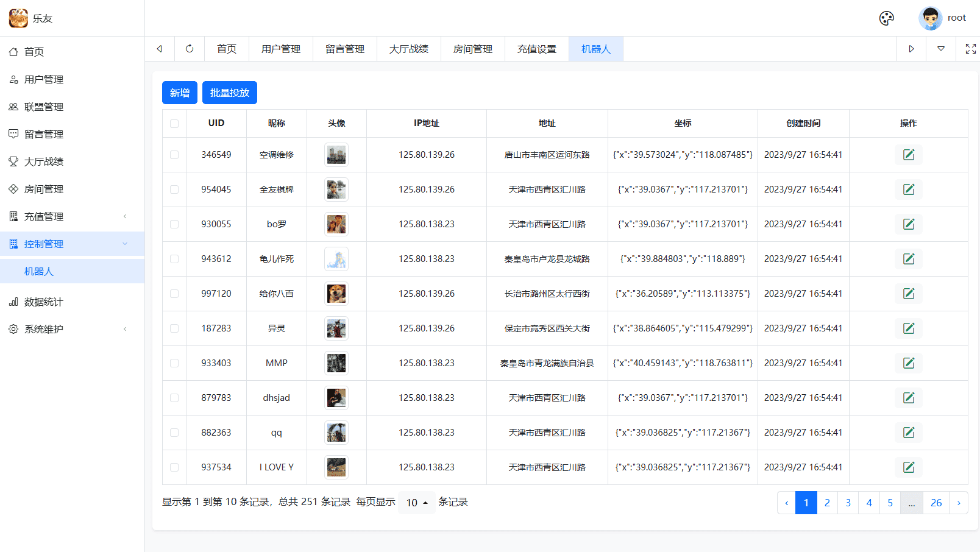Image resolution: width=980 pixels, height=552 pixels.
Task: Refresh the current 机器人 tab
Action: (x=190, y=49)
